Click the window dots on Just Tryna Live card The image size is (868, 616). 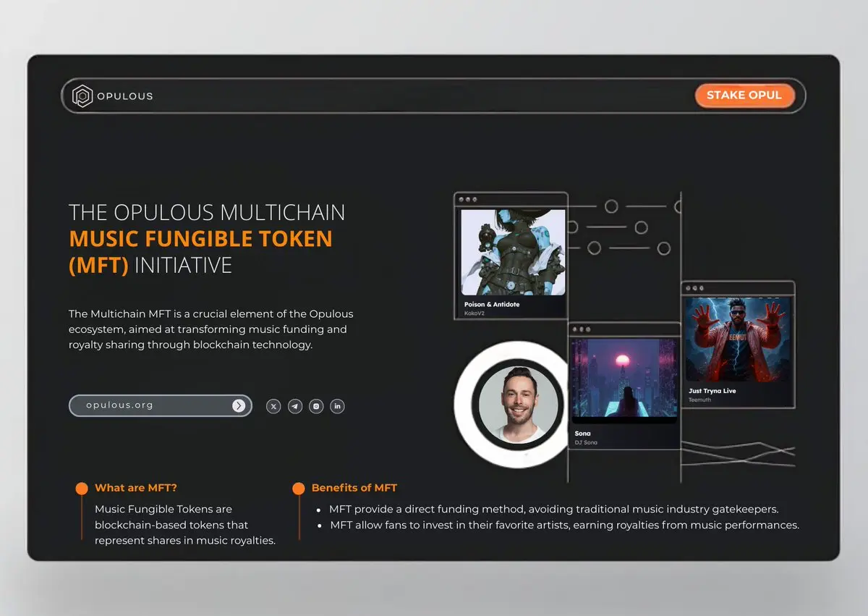tap(695, 288)
